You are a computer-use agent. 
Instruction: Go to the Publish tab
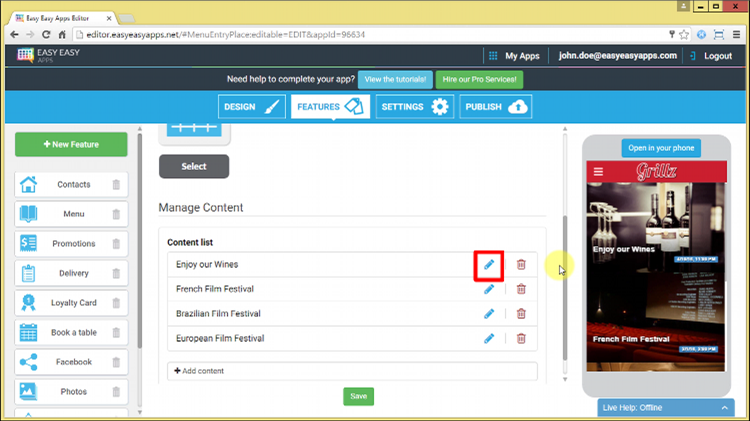[495, 106]
